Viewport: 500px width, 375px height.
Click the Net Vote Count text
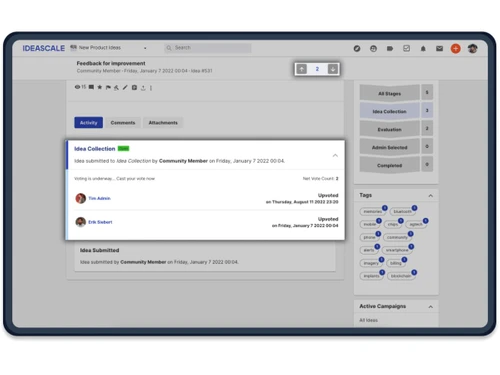coord(320,179)
